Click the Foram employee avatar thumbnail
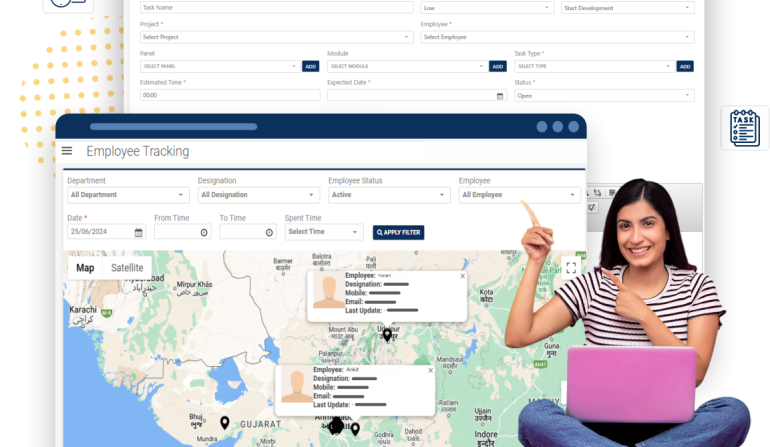The height and width of the screenshot is (447, 770). pos(329,290)
